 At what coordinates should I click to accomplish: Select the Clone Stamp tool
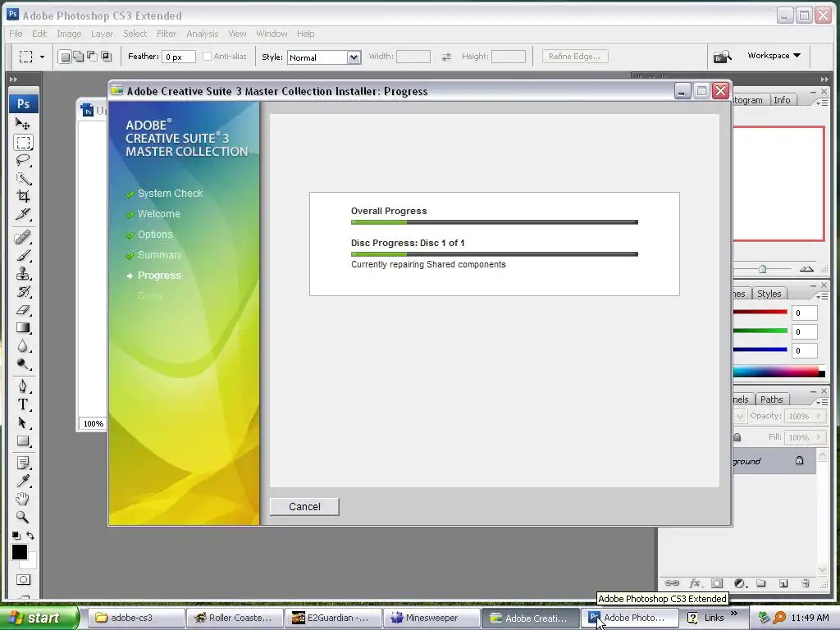pos(22,274)
